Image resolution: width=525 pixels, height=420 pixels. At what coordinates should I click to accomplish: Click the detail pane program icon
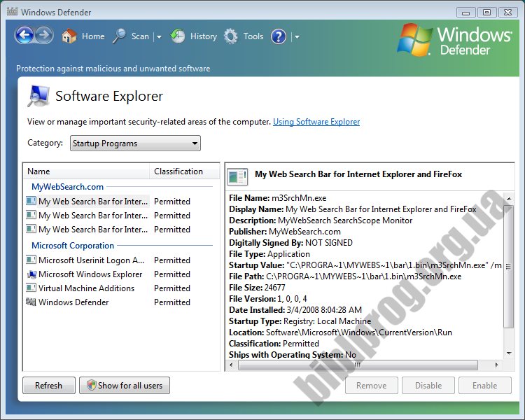click(237, 176)
